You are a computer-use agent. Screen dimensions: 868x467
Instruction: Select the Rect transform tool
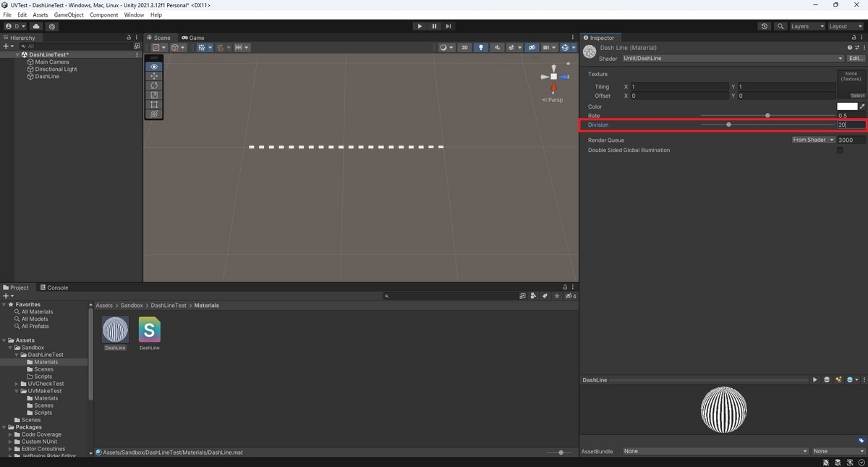[x=154, y=104]
